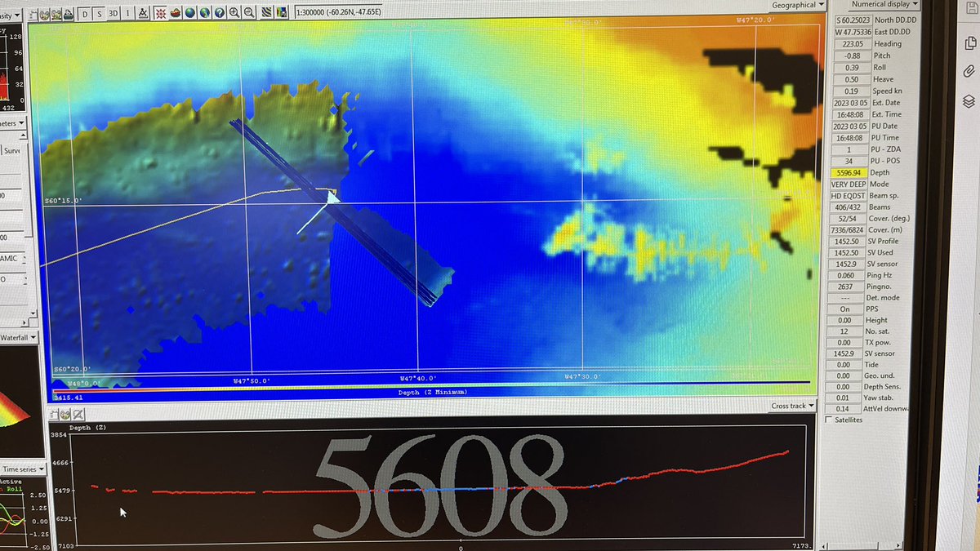The width and height of the screenshot is (980, 551).
Task: Click the SV Profile value 1452.50
Action: 848,242
